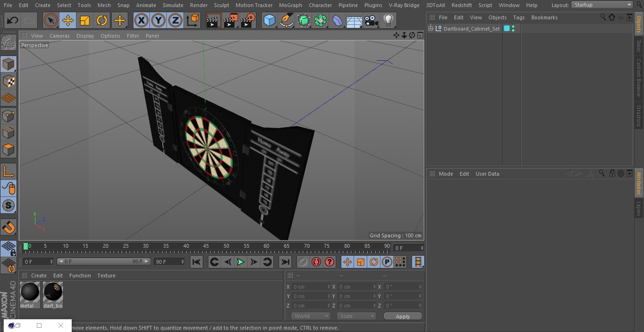
Task: Select the Live Selection tool
Action: point(50,20)
